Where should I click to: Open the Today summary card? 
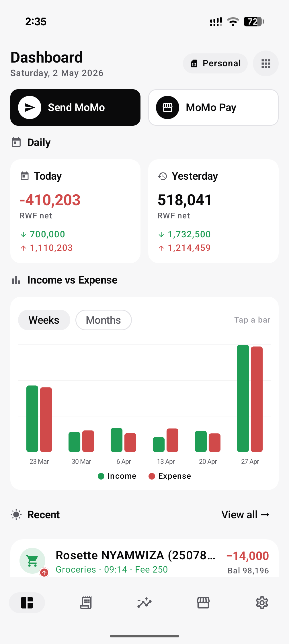(x=75, y=211)
